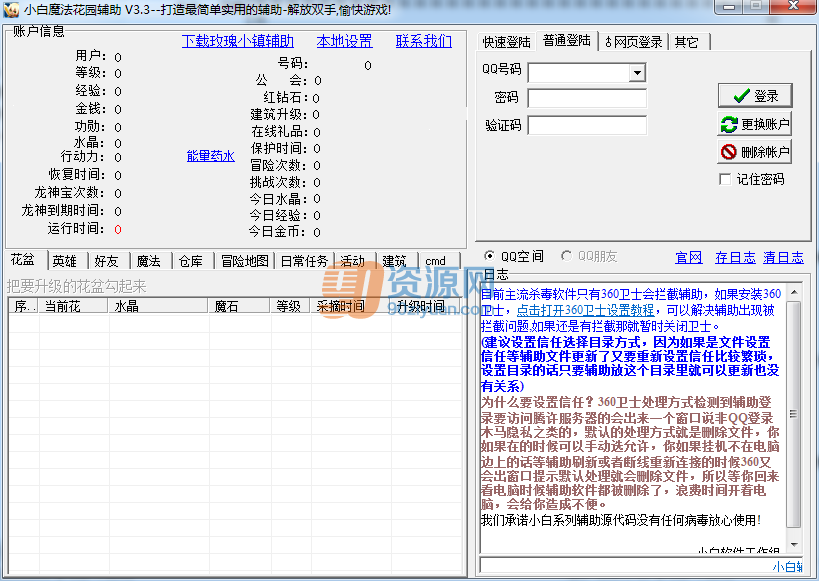The image size is (819, 581).
Task: Open the 本地设置 link
Action: coord(344,41)
